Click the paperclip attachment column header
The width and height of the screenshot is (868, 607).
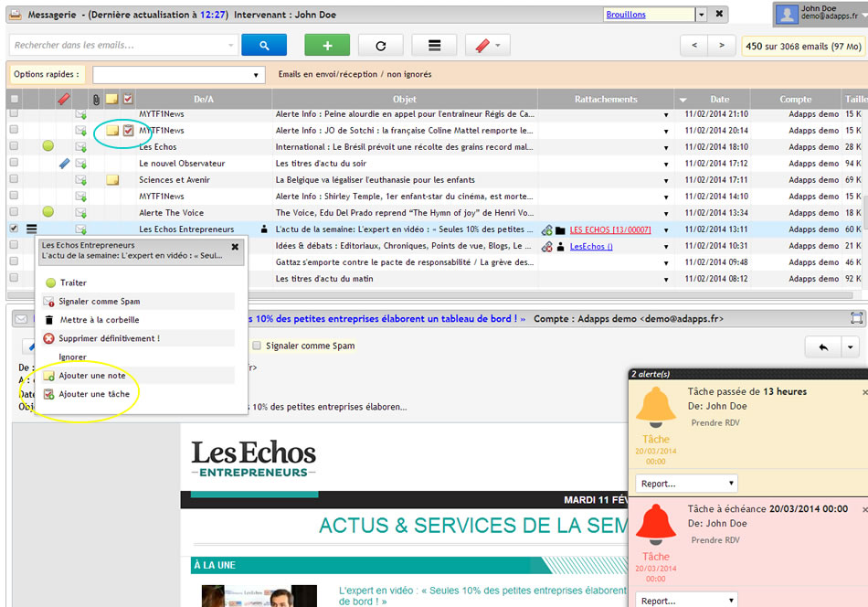pyautogui.click(x=96, y=99)
